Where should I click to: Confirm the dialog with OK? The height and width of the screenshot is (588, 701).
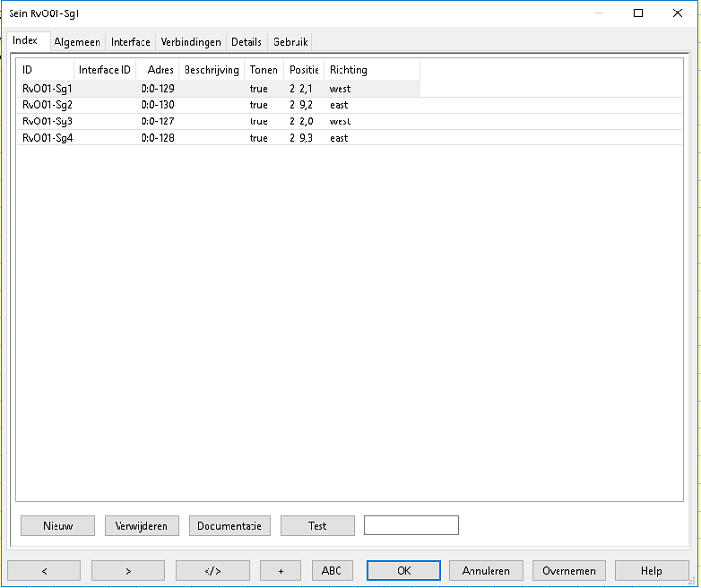point(404,571)
